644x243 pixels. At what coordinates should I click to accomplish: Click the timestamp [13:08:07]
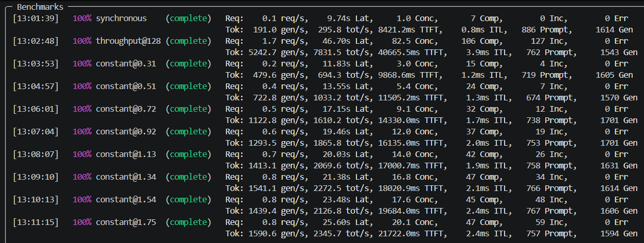click(36, 154)
